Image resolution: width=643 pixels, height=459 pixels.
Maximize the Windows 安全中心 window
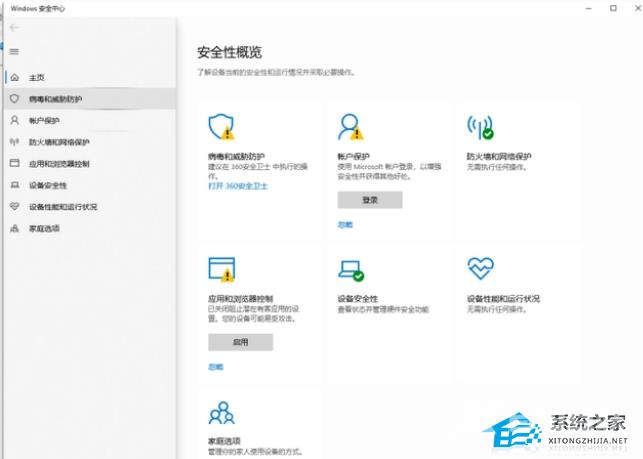pos(613,8)
